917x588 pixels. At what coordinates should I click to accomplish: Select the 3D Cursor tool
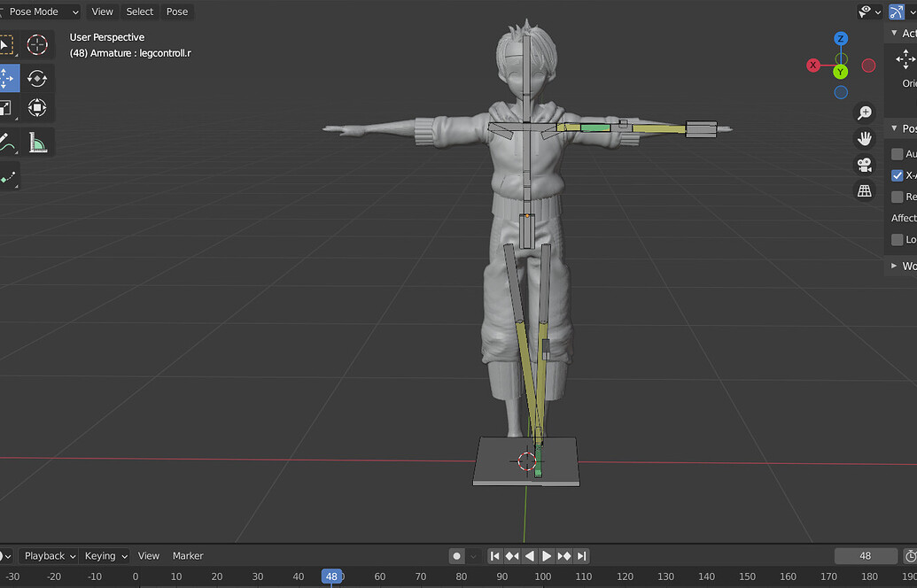click(37, 44)
